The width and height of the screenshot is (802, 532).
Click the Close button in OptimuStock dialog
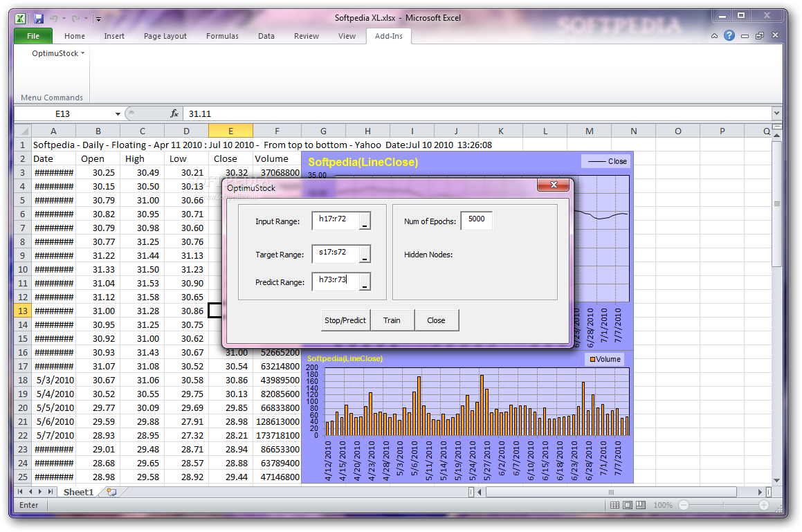437,320
